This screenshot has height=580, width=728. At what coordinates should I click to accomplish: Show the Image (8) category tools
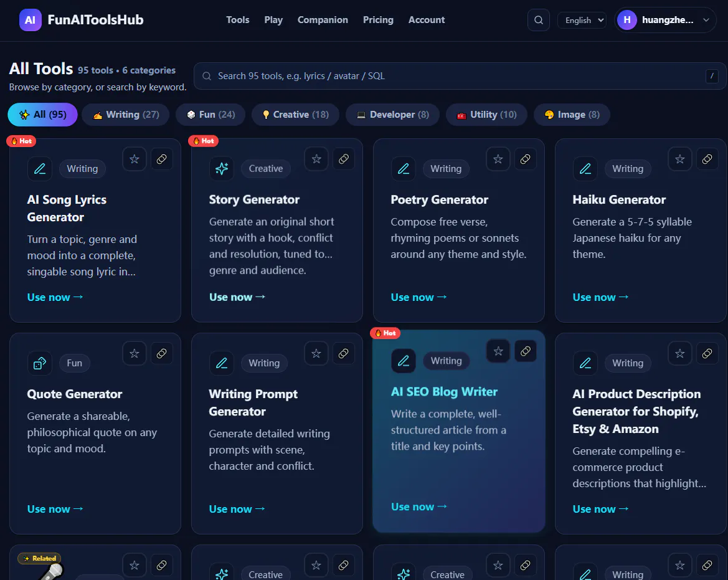(572, 115)
